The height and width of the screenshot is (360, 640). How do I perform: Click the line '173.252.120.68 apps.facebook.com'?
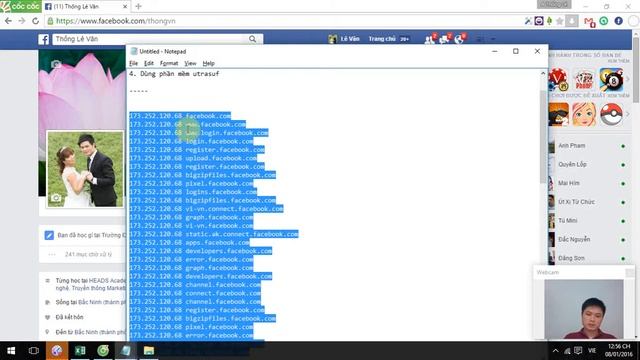point(189,242)
